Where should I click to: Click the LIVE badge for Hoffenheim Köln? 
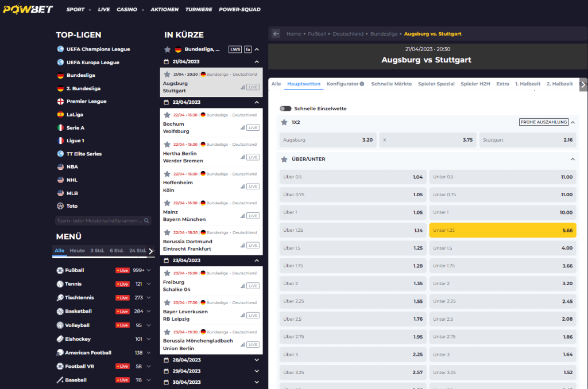click(x=253, y=186)
